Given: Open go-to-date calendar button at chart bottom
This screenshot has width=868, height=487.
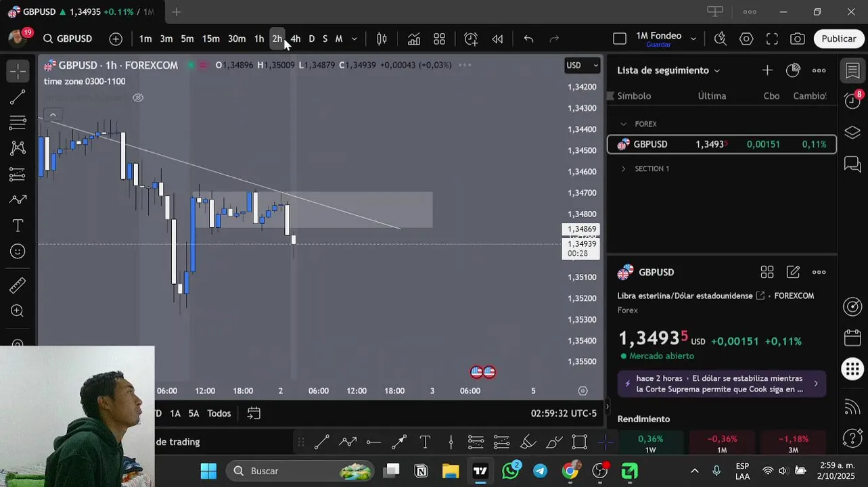Looking at the screenshot, I should click(254, 413).
